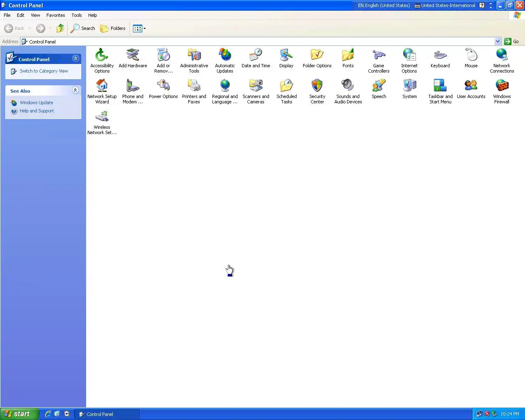Open Scheduled Tasks folder

tap(286, 91)
